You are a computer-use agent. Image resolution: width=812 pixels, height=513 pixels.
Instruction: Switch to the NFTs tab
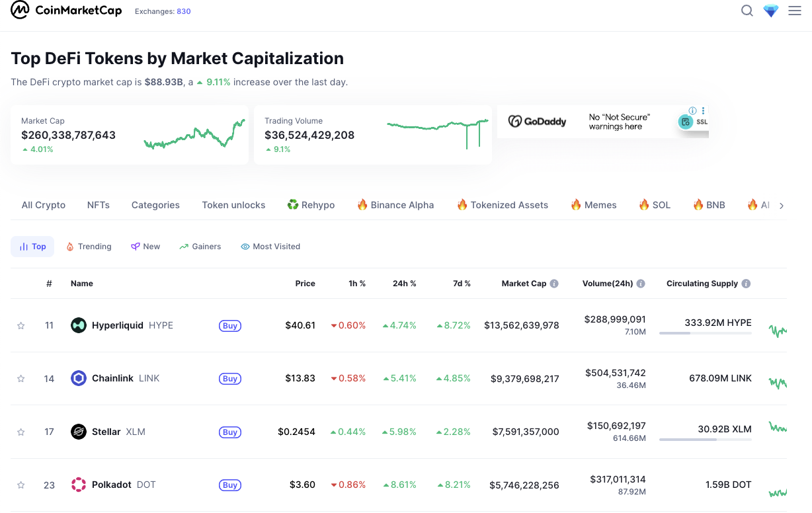[98, 205]
